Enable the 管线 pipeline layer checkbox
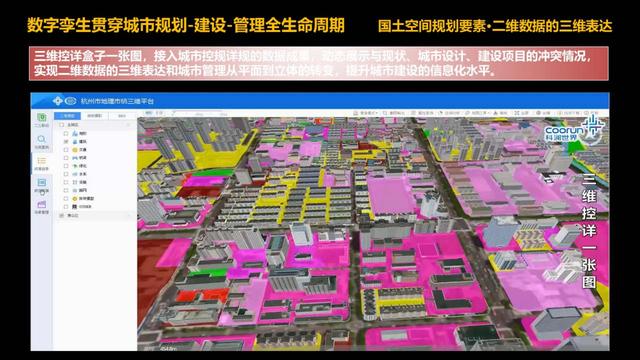The image size is (640, 360). [x=66, y=158]
